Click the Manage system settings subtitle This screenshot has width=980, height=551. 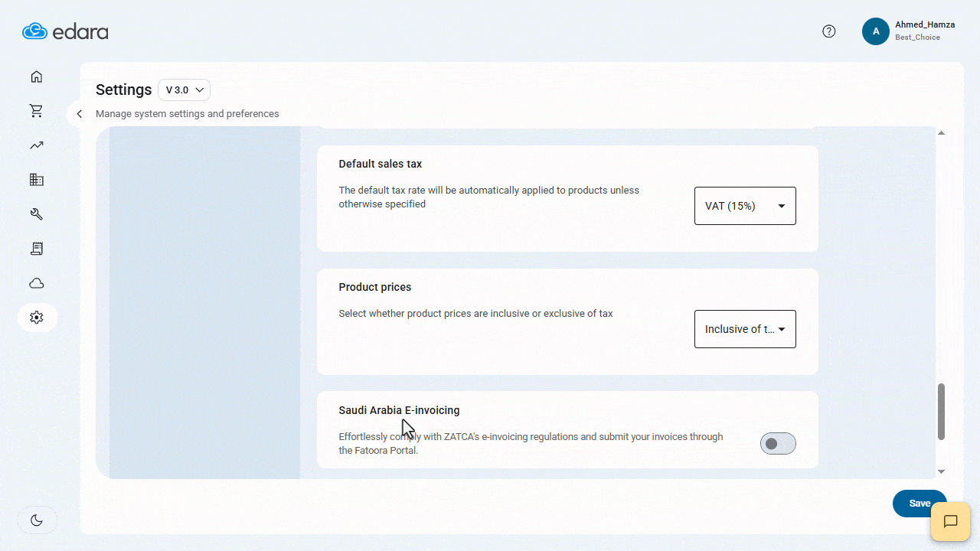point(188,114)
